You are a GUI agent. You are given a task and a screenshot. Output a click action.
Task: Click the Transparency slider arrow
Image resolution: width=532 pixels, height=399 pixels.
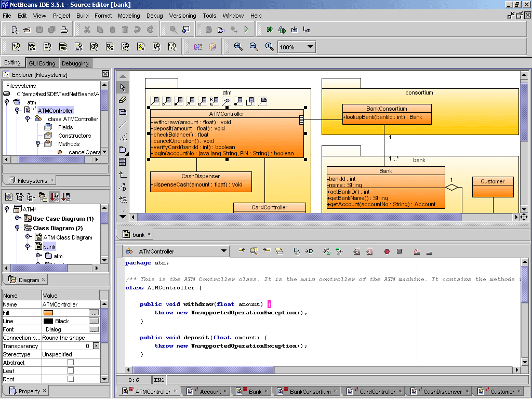96,345
